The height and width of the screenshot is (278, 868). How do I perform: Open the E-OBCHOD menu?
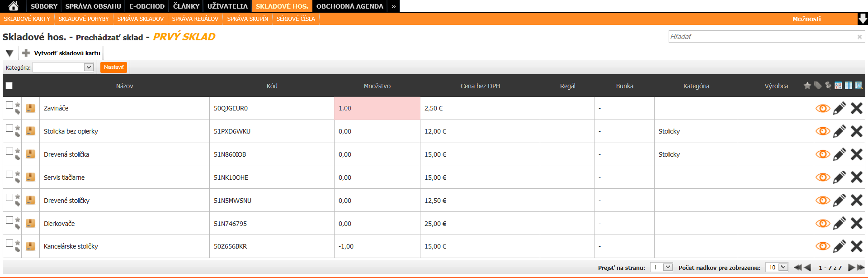[x=147, y=6]
